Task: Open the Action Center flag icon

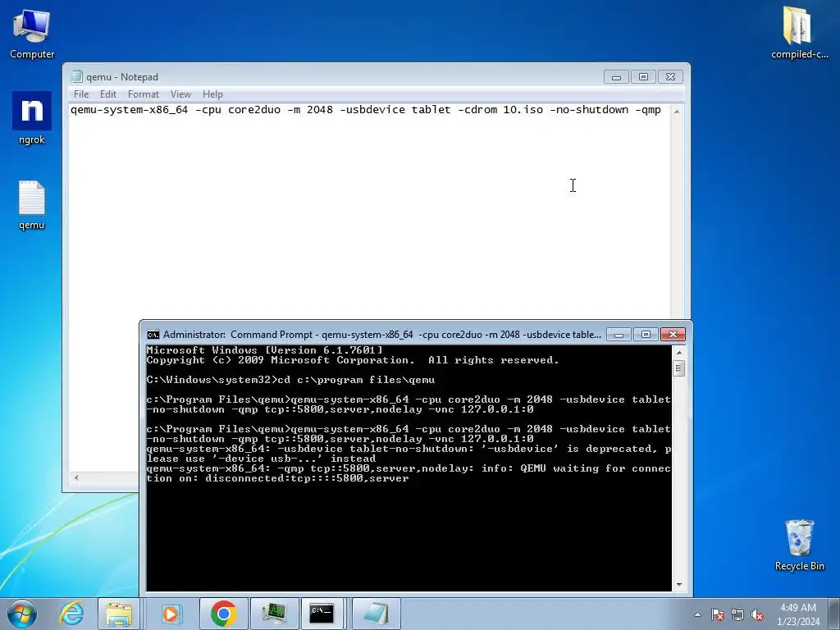Action: [x=718, y=614]
